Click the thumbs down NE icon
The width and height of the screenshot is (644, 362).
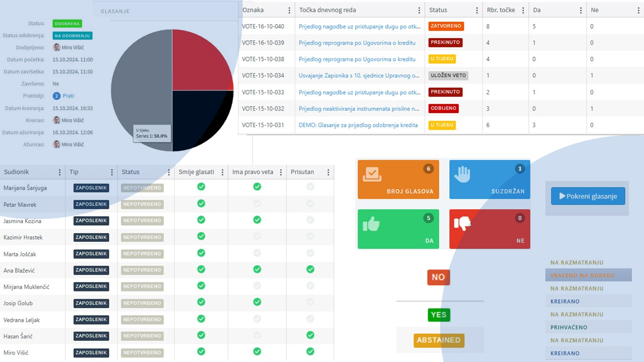click(462, 223)
